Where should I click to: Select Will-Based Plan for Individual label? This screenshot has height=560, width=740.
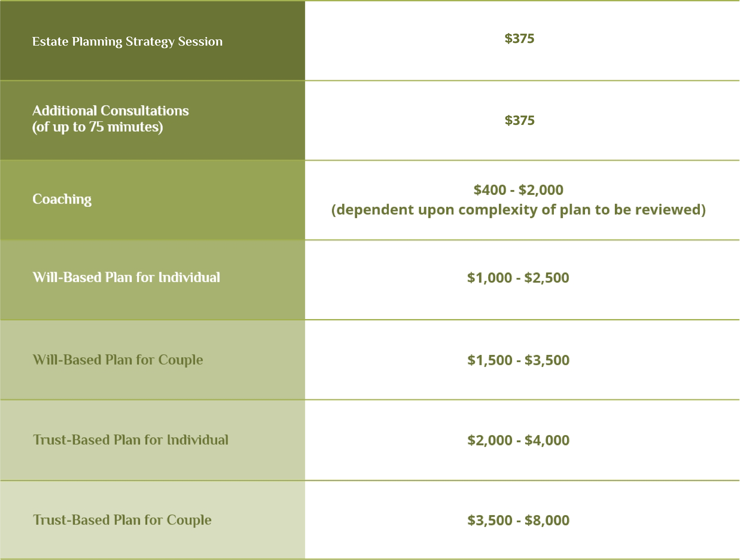point(126,277)
